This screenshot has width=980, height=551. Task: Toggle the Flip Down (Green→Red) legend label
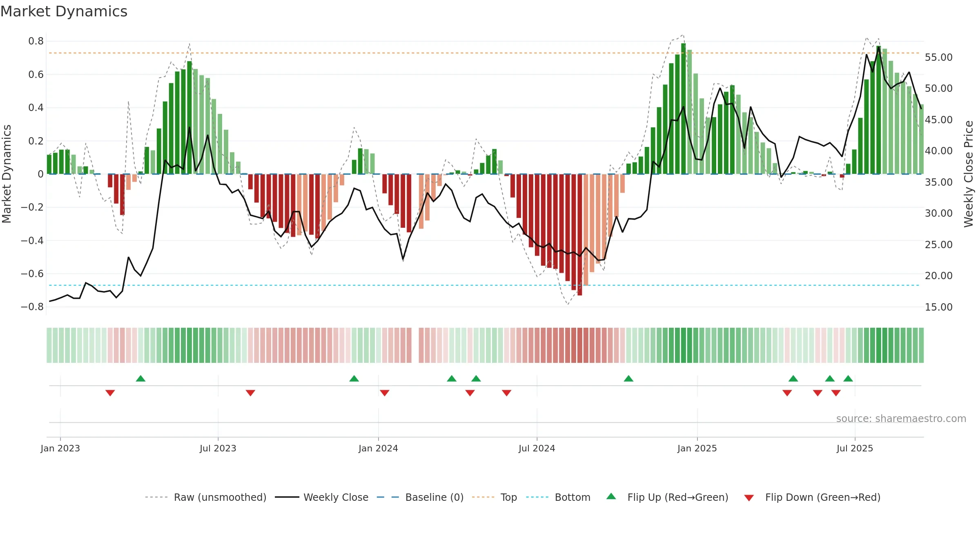[823, 497]
